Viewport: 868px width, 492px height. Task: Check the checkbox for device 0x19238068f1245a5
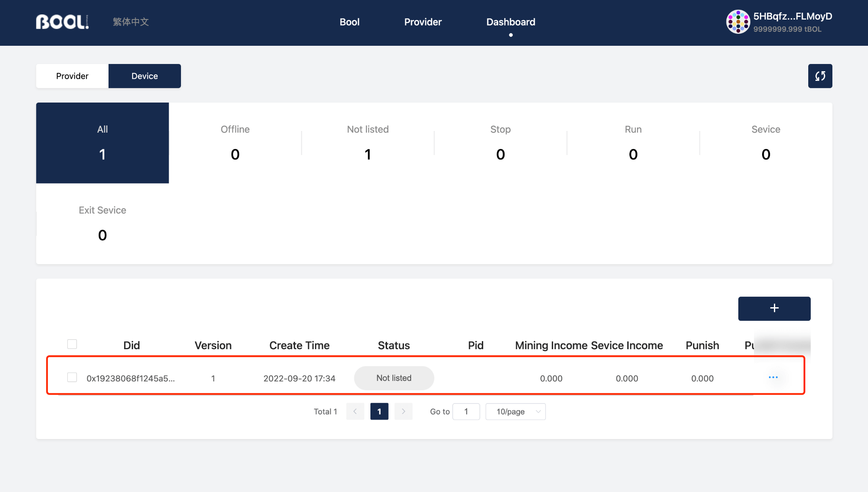pyautogui.click(x=72, y=377)
